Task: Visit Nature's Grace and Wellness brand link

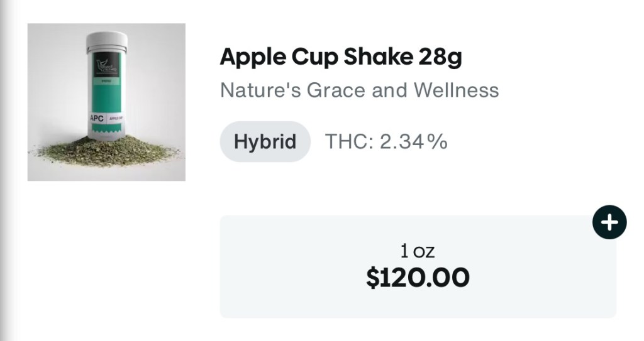Action: click(359, 90)
